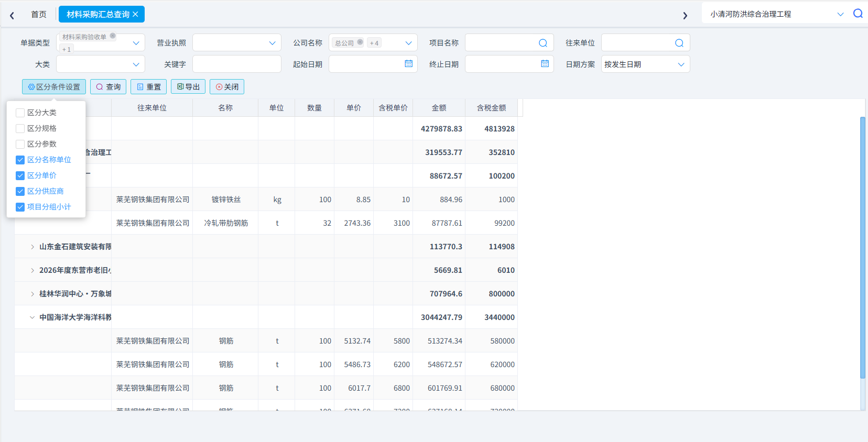Open the 起始日期 calendar picker
The image size is (868, 442).
[x=409, y=64]
